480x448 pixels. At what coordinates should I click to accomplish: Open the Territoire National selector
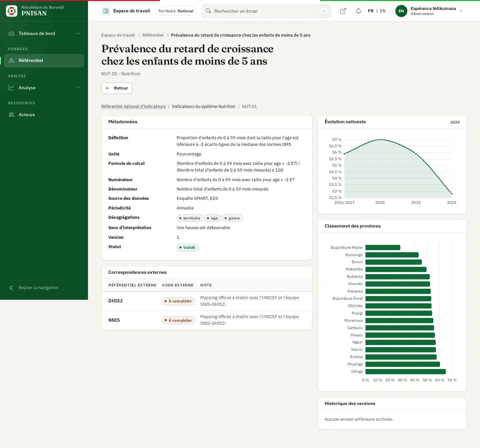(176, 11)
